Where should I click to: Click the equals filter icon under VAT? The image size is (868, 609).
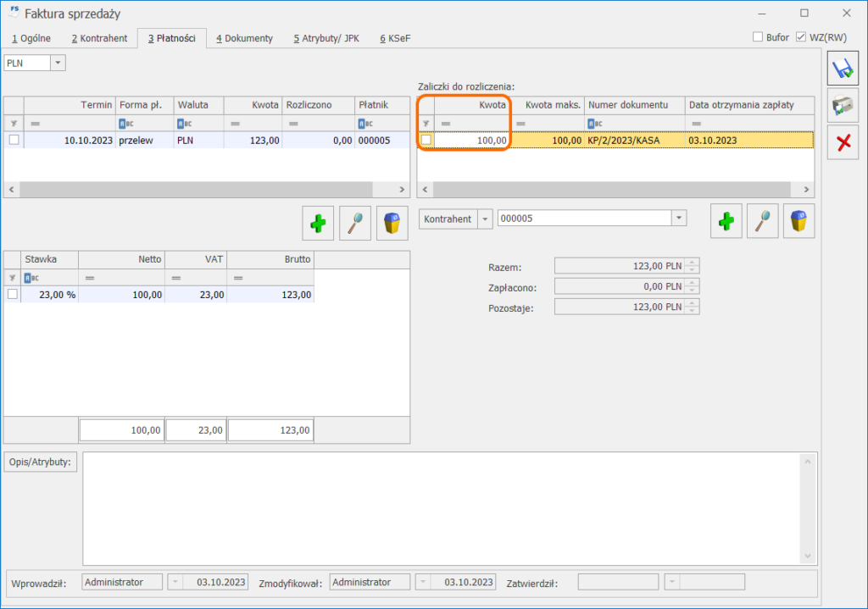tap(176, 278)
